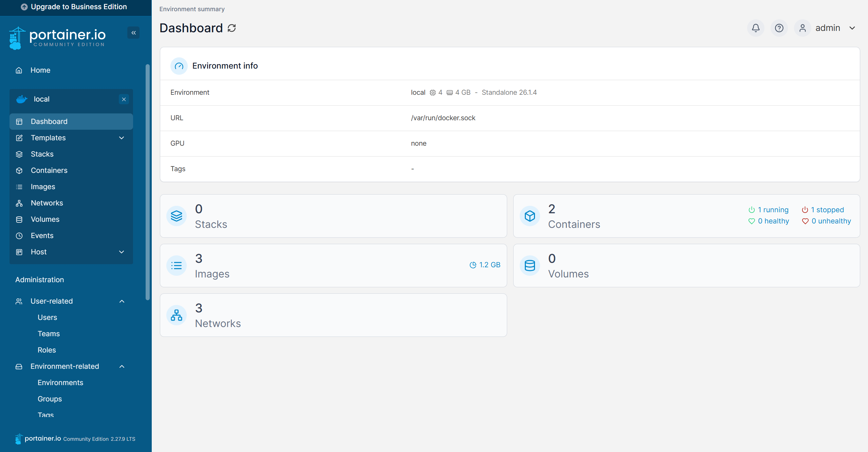
Task: Collapse the User-related section
Action: (122, 301)
